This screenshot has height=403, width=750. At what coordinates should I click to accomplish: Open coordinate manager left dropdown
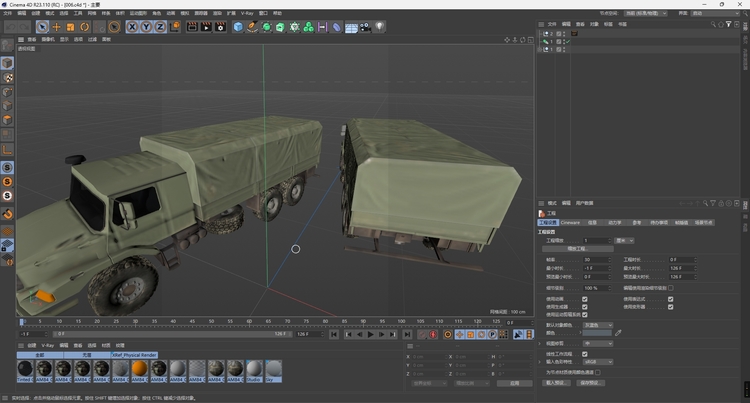(x=429, y=383)
